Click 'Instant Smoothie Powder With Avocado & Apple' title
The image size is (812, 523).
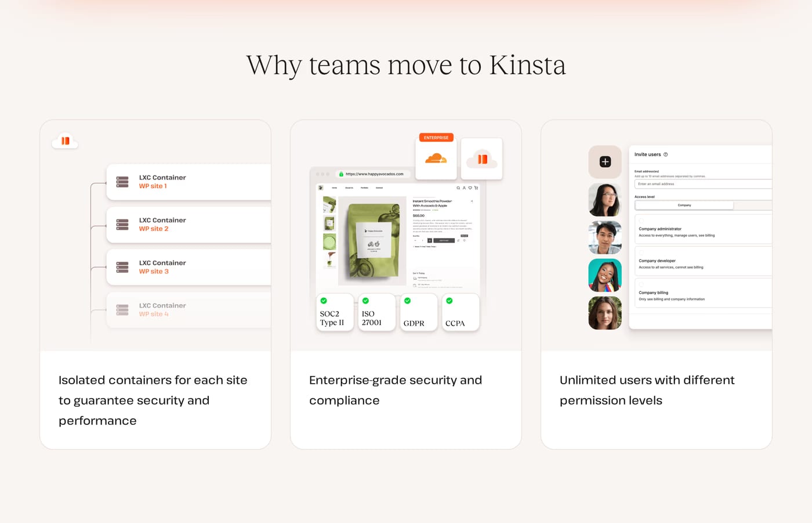click(x=432, y=203)
